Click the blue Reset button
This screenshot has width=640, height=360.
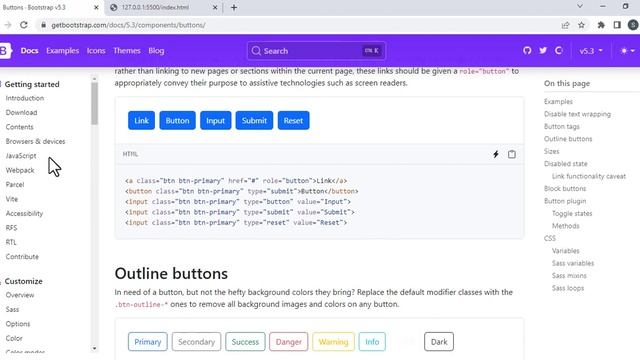[293, 120]
